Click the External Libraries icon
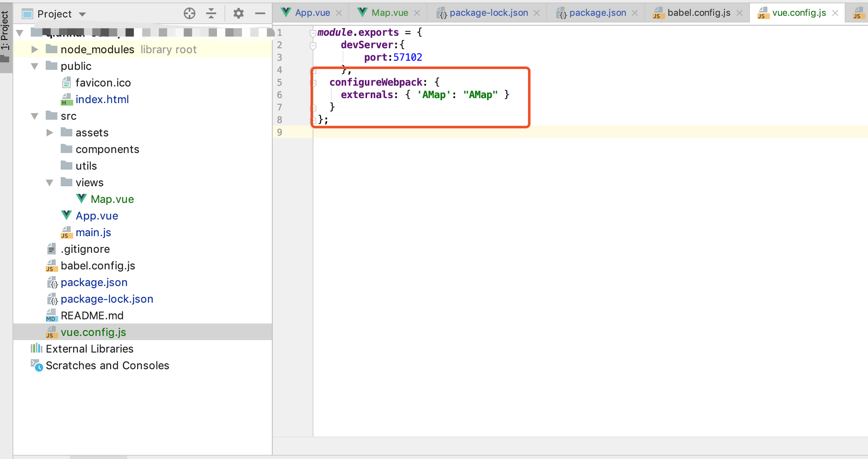This screenshot has width=868, height=459. 37,348
